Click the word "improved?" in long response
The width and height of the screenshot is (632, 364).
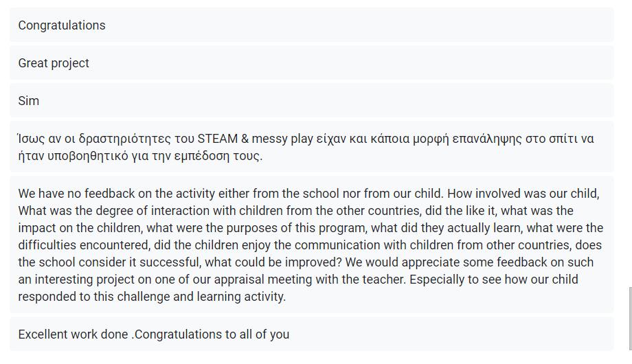pyautogui.click(x=313, y=262)
